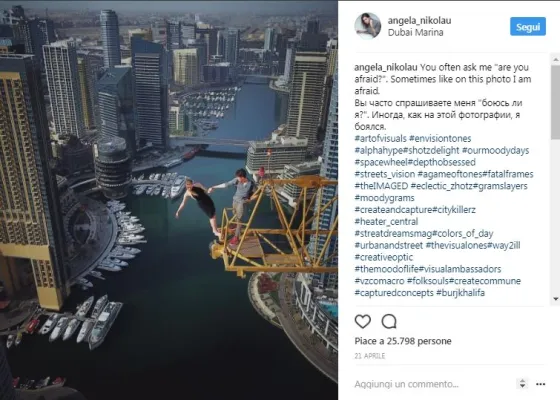Image resolution: width=560 pixels, height=400 pixels.
Task: Open the #burjkhalifa hashtag
Action: pos(460,293)
